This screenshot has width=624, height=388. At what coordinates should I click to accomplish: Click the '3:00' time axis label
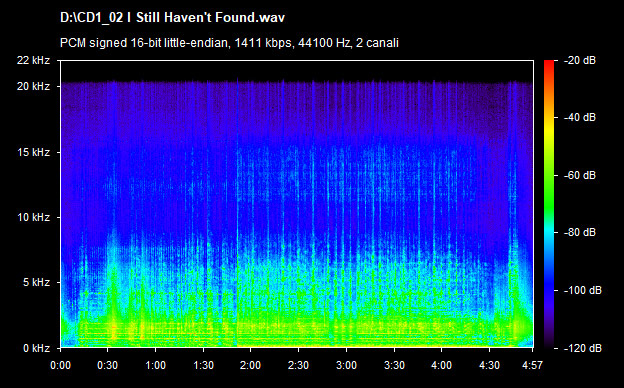point(346,365)
